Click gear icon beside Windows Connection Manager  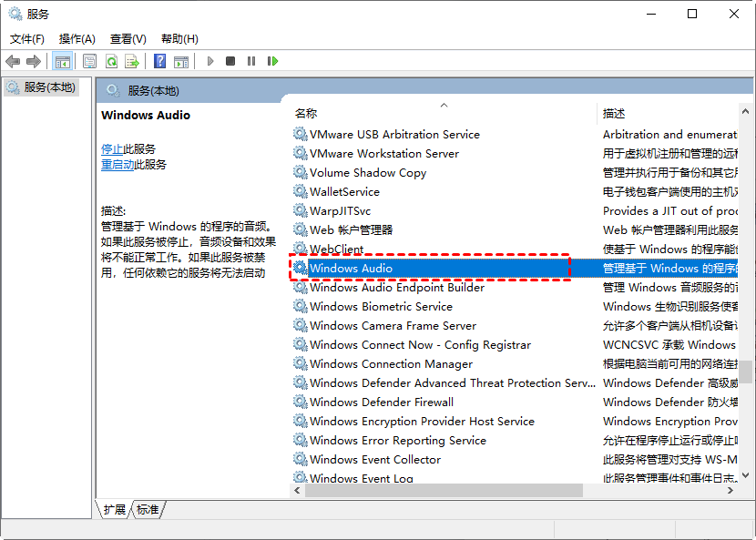(301, 363)
